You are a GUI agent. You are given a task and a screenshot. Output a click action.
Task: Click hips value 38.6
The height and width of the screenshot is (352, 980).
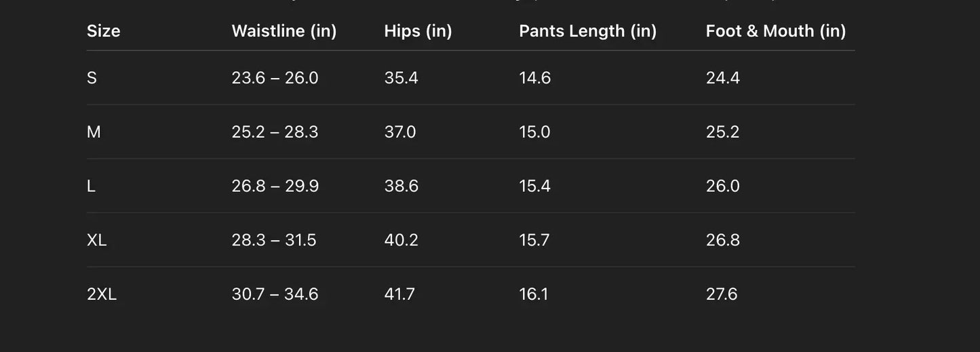tap(401, 186)
